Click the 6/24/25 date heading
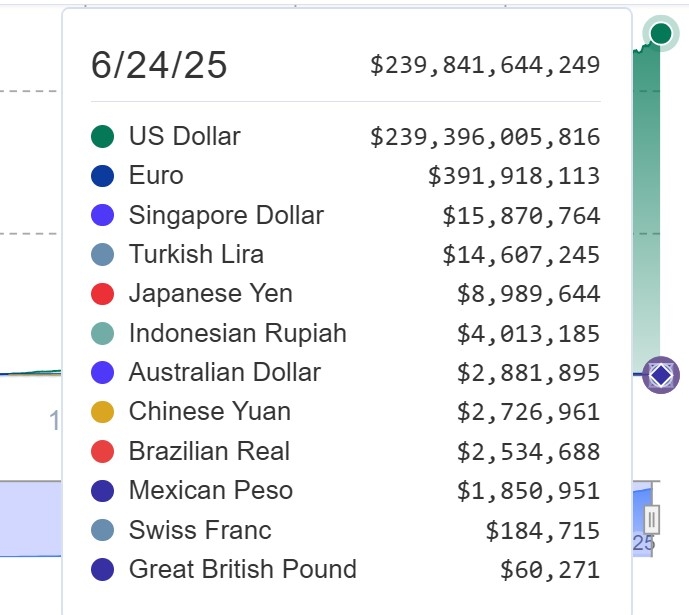This screenshot has width=689, height=615. point(159,66)
